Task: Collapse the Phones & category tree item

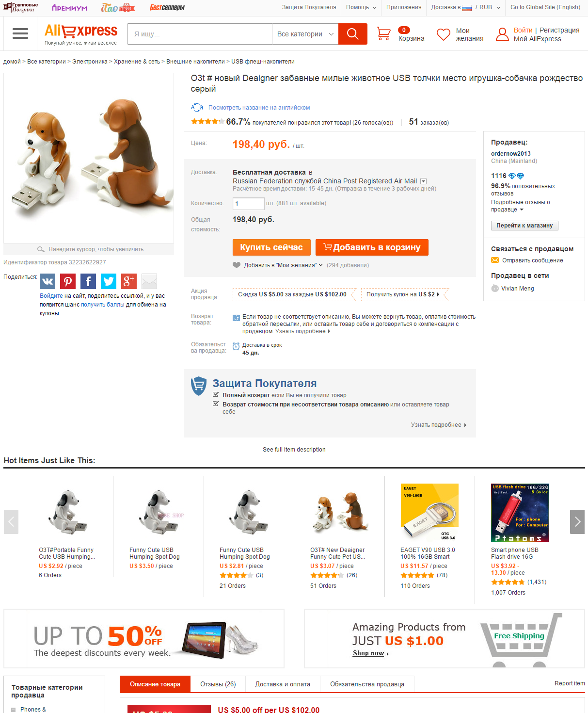Action: pos(14,710)
